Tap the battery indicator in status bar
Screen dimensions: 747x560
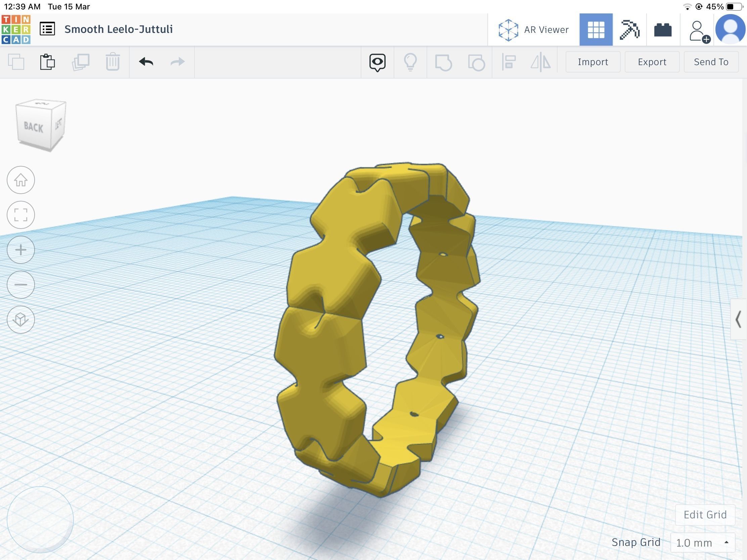[735, 7]
